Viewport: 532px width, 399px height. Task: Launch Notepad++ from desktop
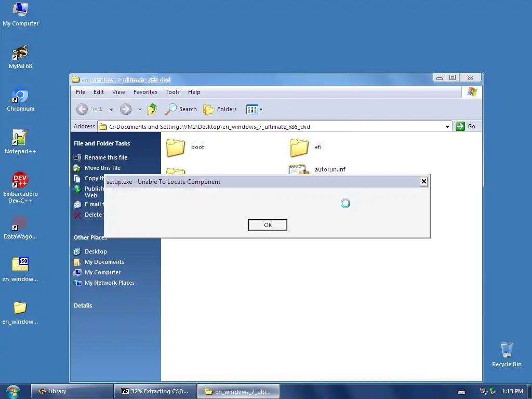point(20,142)
